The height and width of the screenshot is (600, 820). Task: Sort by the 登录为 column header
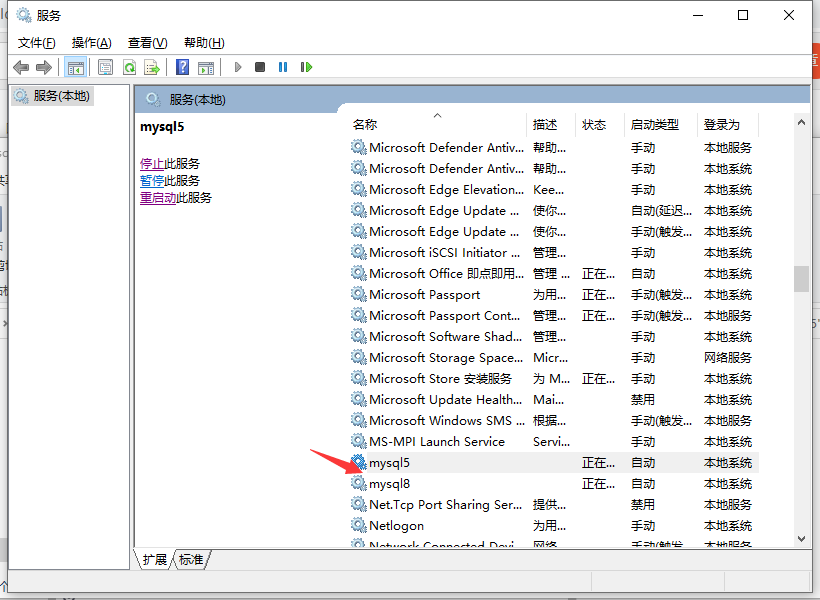tap(728, 124)
